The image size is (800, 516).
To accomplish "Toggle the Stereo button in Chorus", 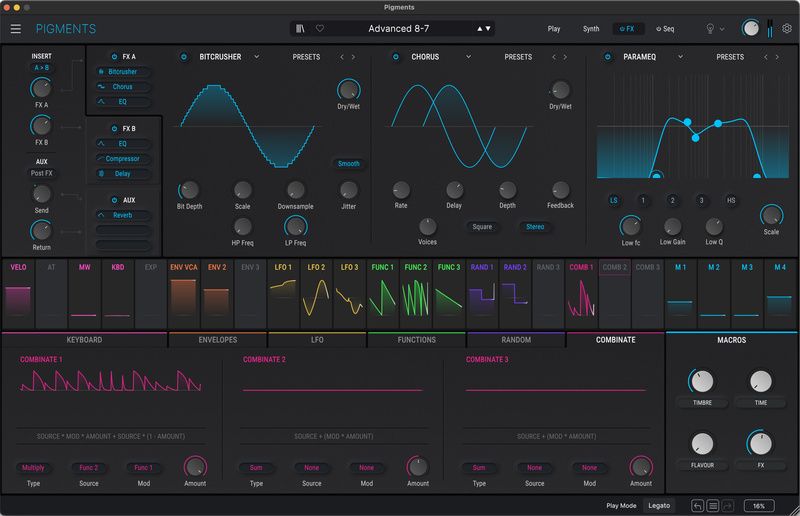I will pos(535,227).
